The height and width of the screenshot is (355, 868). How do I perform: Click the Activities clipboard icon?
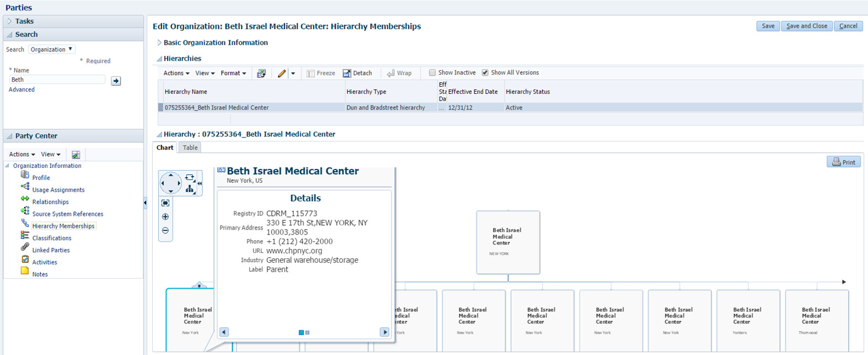(x=25, y=259)
